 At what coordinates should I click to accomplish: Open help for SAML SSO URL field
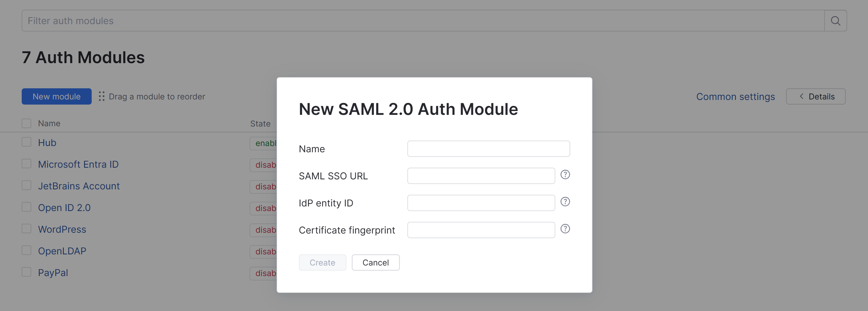565,175
